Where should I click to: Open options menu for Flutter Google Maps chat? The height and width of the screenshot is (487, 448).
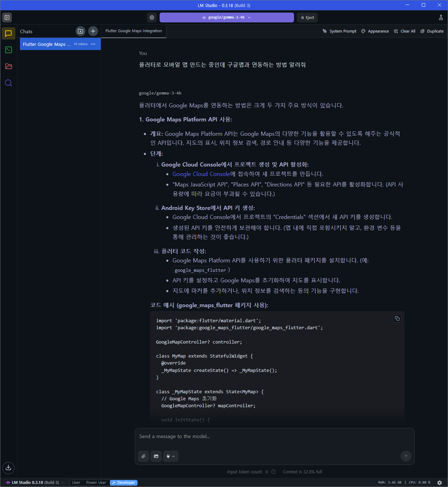point(93,44)
